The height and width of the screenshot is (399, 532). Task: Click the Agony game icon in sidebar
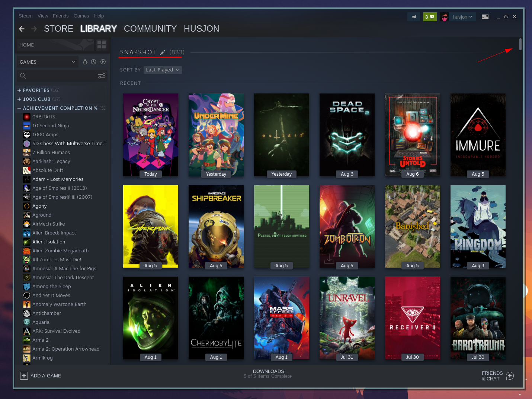click(27, 206)
